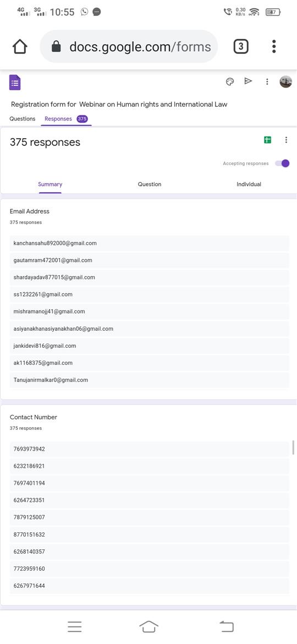Tap the browser home icon
The height and width of the screenshot is (644, 297).
20,46
